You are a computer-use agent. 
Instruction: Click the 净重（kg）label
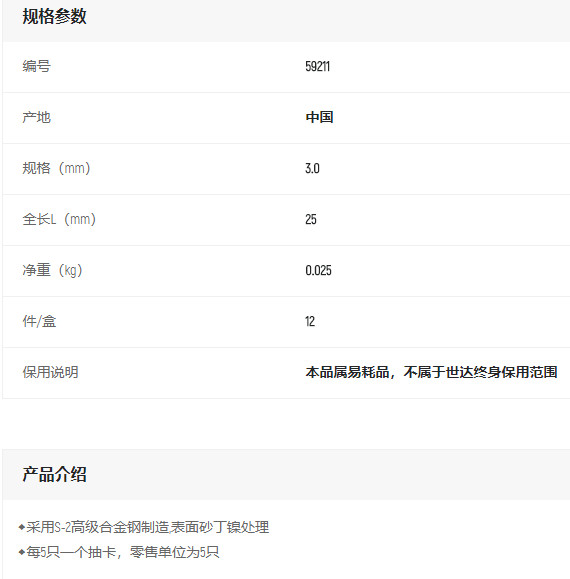click(x=52, y=270)
